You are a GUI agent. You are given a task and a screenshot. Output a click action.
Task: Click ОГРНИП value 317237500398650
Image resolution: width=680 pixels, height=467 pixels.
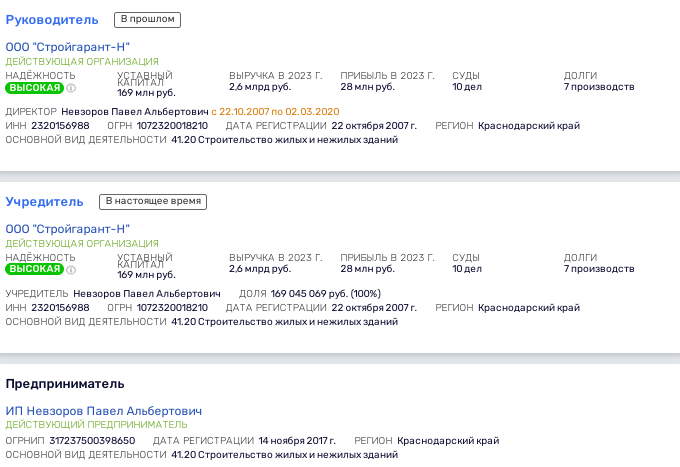click(x=92, y=441)
